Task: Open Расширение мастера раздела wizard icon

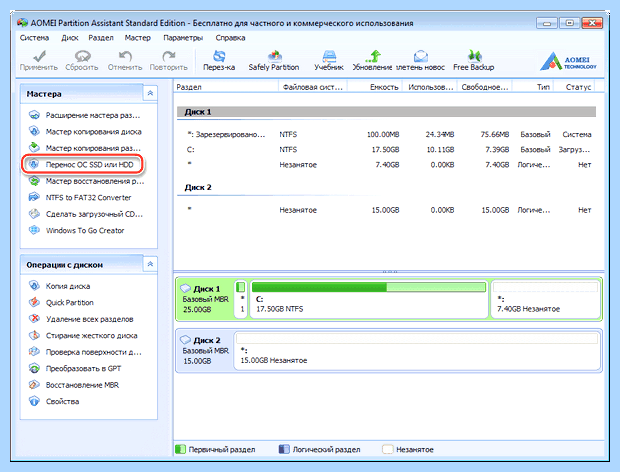Action: click(x=34, y=115)
